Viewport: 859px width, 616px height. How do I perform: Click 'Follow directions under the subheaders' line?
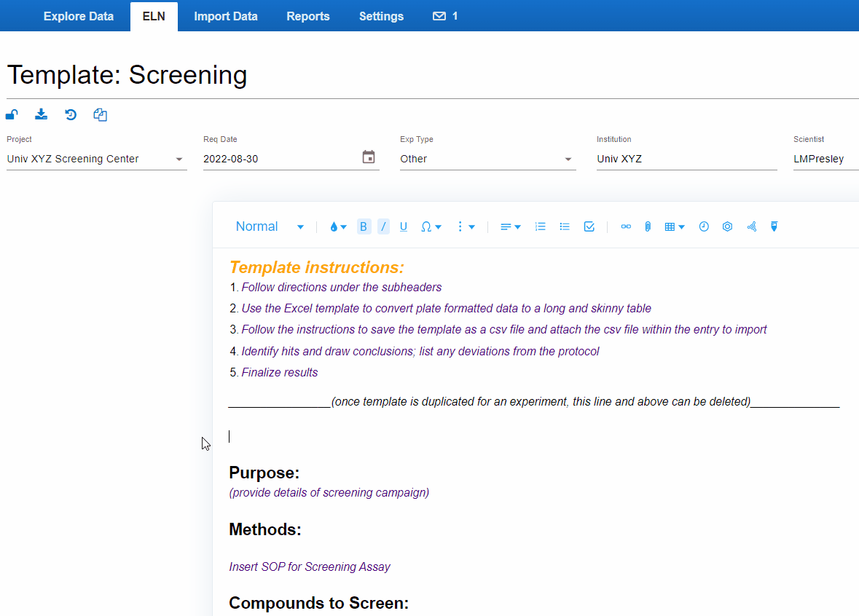pyautogui.click(x=341, y=288)
